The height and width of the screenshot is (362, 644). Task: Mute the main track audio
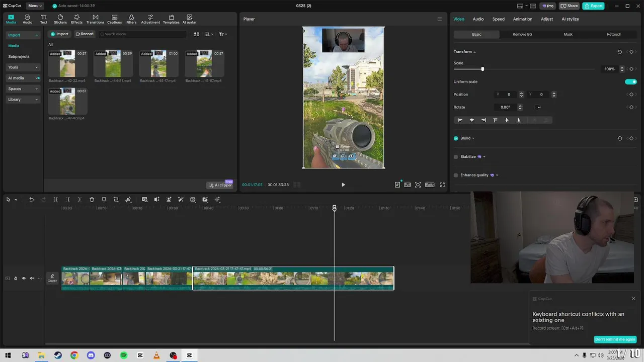pyautogui.click(x=32, y=278)
